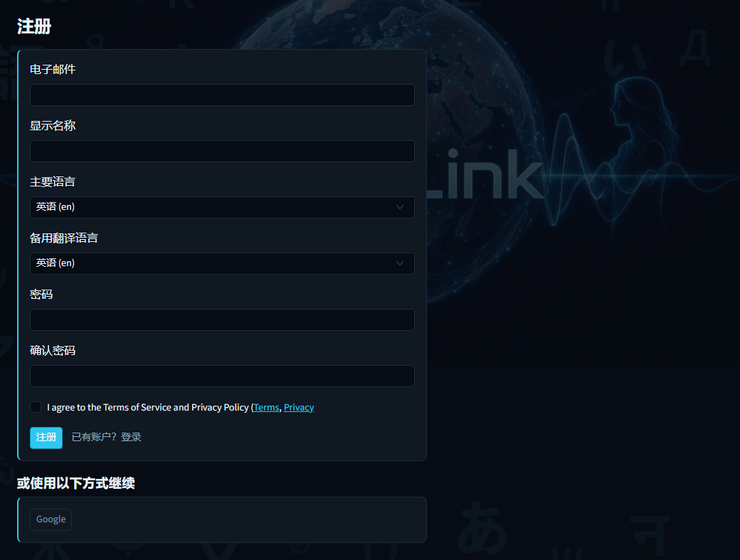Follow the 已有账户？登录 login link
The image size is (740, 560).
106,437
